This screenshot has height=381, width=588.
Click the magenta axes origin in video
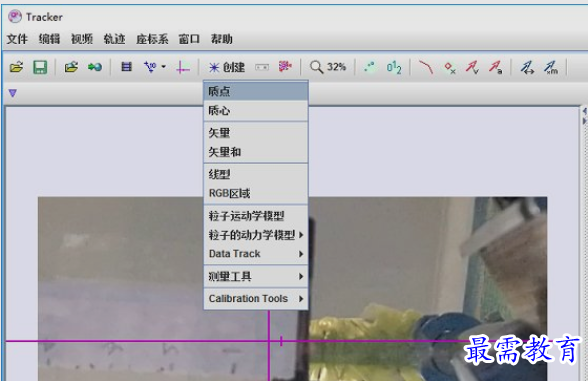click(x=269, y=341)
